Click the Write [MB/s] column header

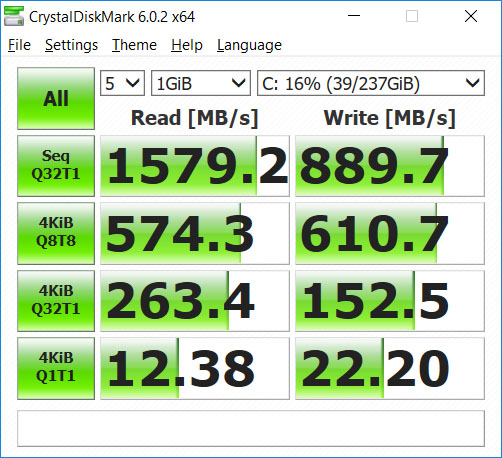[390, 118]
